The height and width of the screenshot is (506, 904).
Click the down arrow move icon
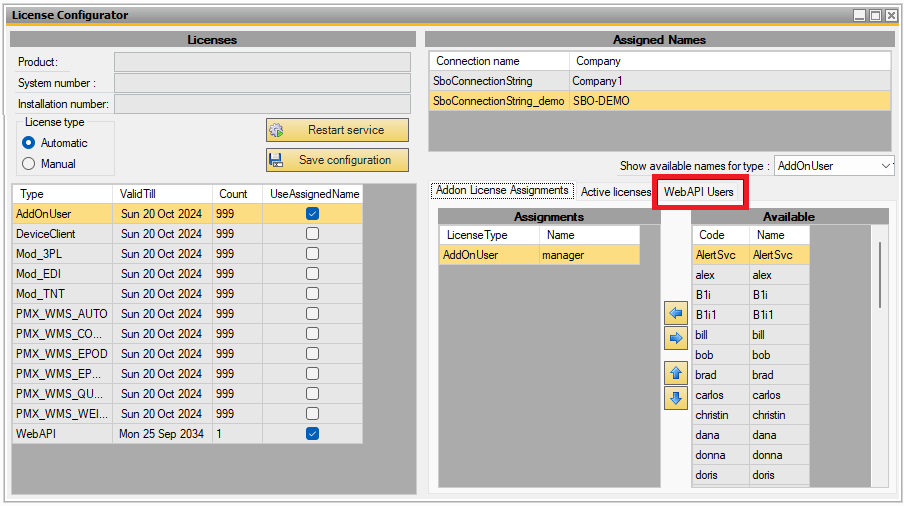pos(676,398)
